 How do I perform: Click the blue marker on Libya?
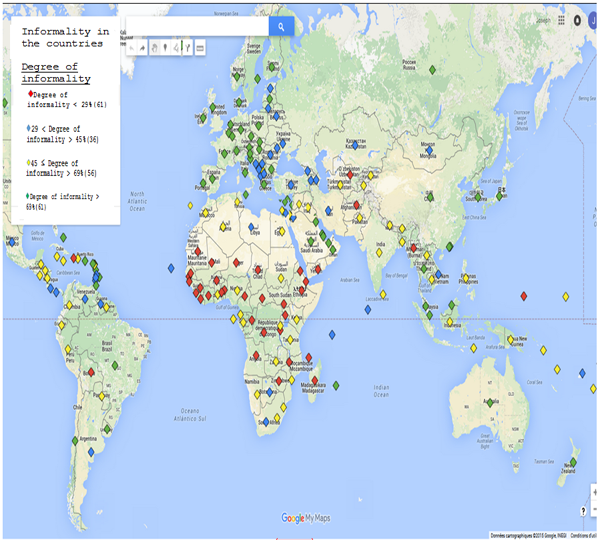251,227
